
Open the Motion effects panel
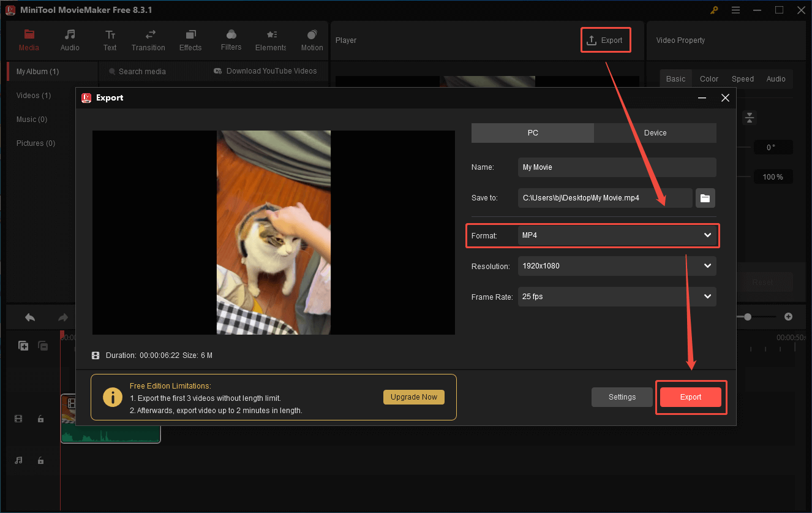(311, 40)
